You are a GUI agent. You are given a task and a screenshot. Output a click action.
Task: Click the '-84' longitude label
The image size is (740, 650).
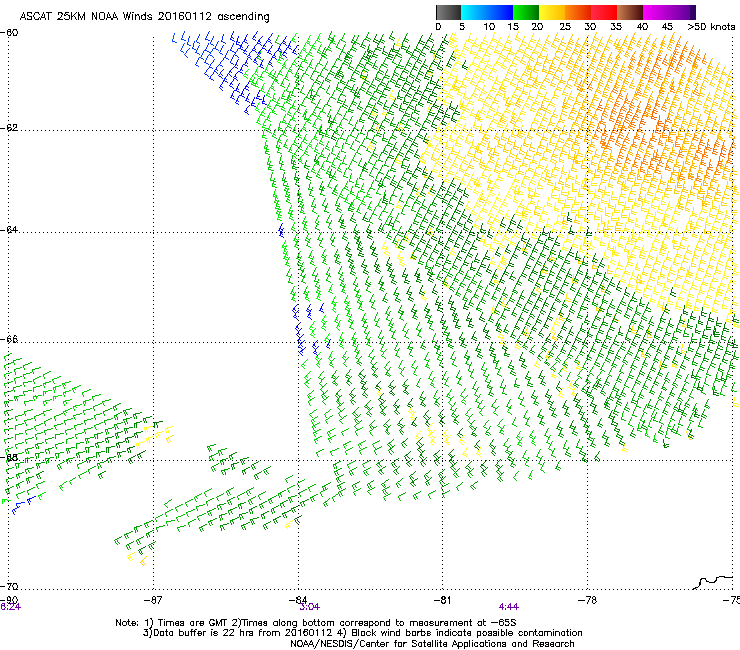coord(297,600)
